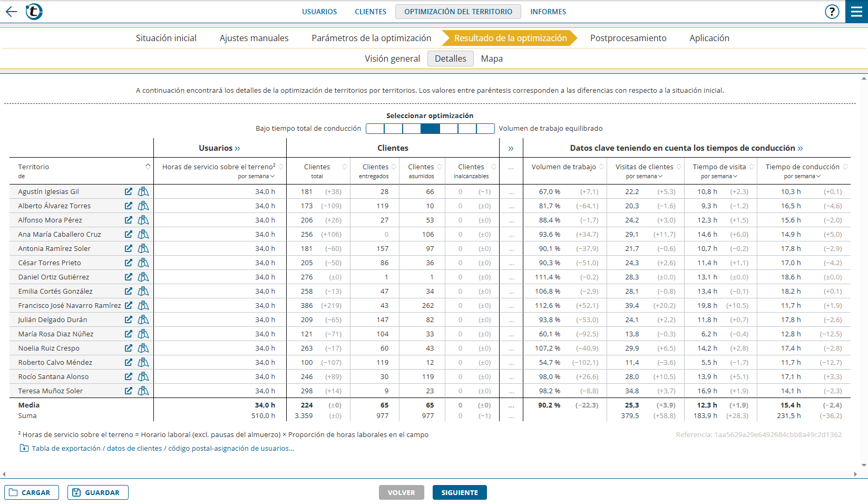Switch to the Mapa tab

[492, 59]
